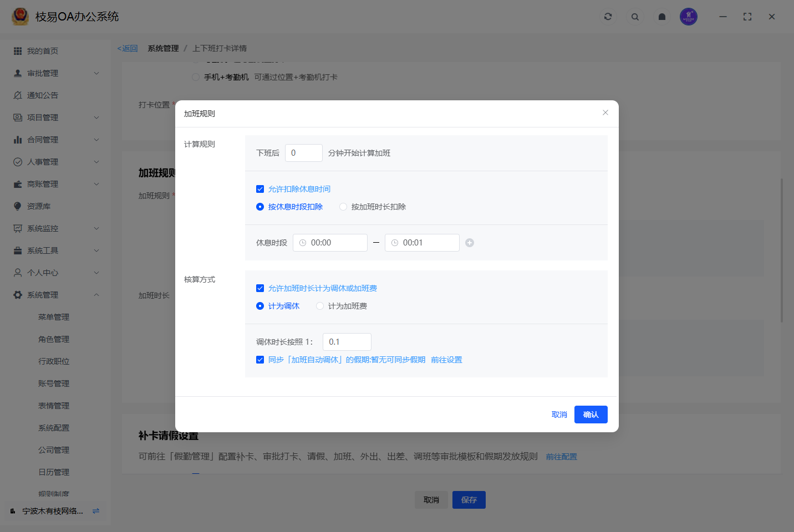Open search with the magnifier icon
The height and width of the screenshot is (532, 794).
tap(635, 17)
